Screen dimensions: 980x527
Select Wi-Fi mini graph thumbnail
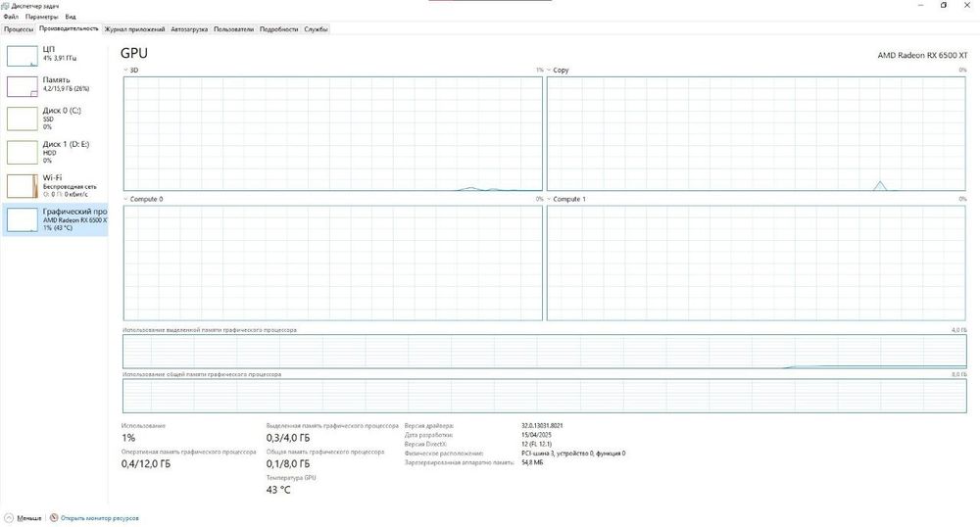(22, 186)
